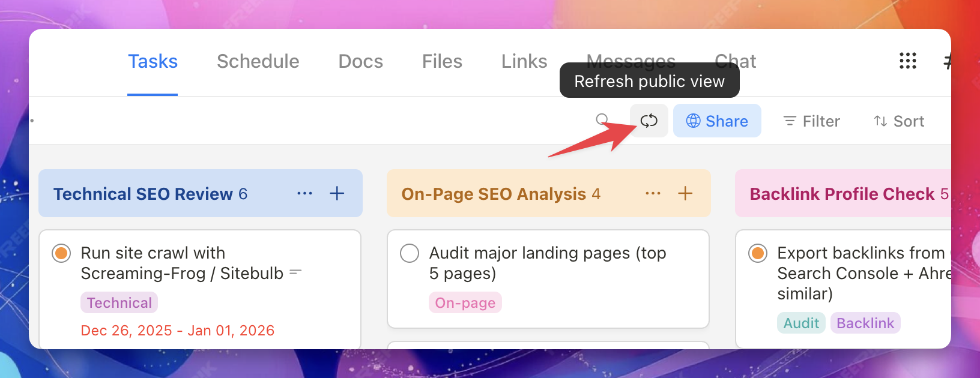
Task: Add a task to Technical SEO Review
Action: click(337, 193)
